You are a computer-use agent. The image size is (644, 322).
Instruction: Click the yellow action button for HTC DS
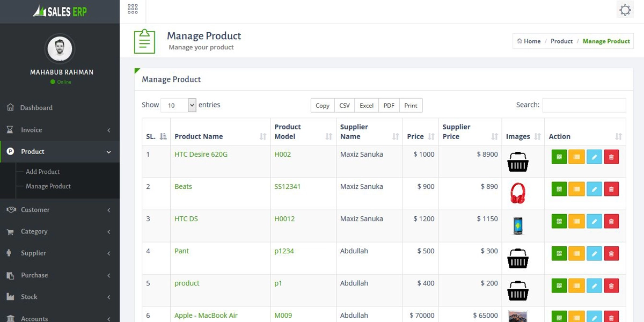tap(576, 221)
